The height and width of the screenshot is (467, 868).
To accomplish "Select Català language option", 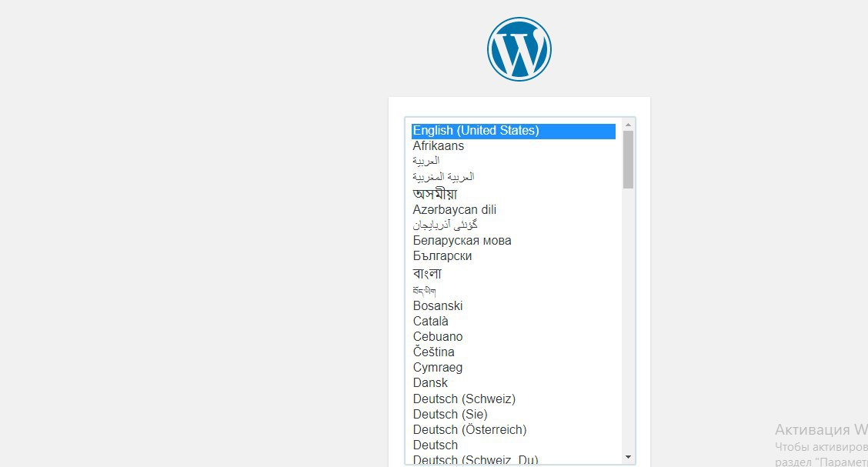I will click(513, 322).
